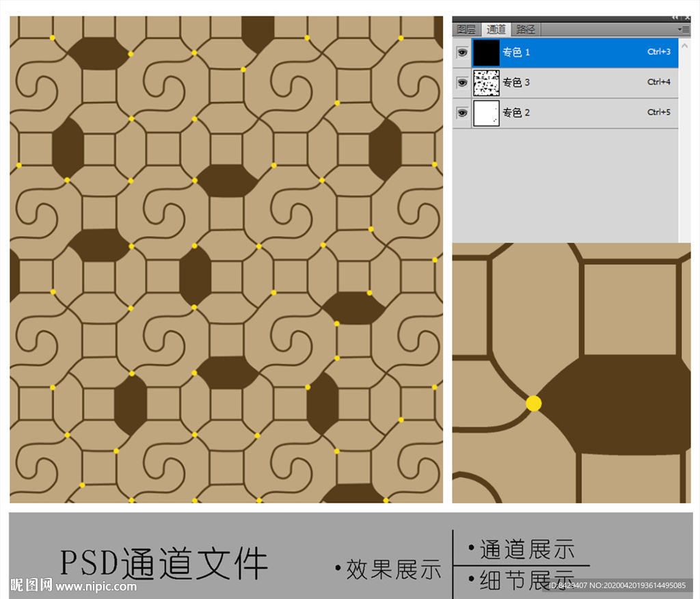Open the channels panel options menu icon

click(684, 29)
